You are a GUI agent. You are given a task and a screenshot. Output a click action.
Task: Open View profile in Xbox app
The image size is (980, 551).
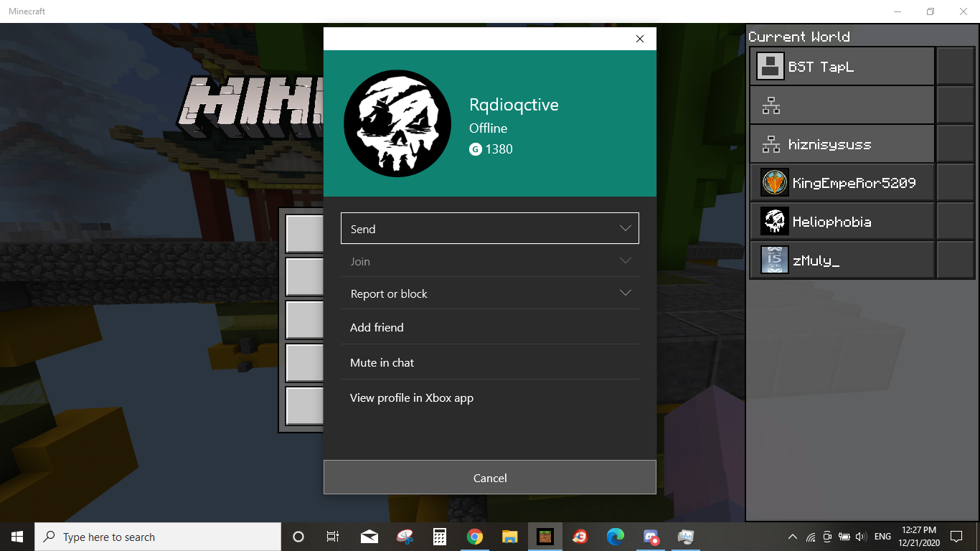click(490, 397)
